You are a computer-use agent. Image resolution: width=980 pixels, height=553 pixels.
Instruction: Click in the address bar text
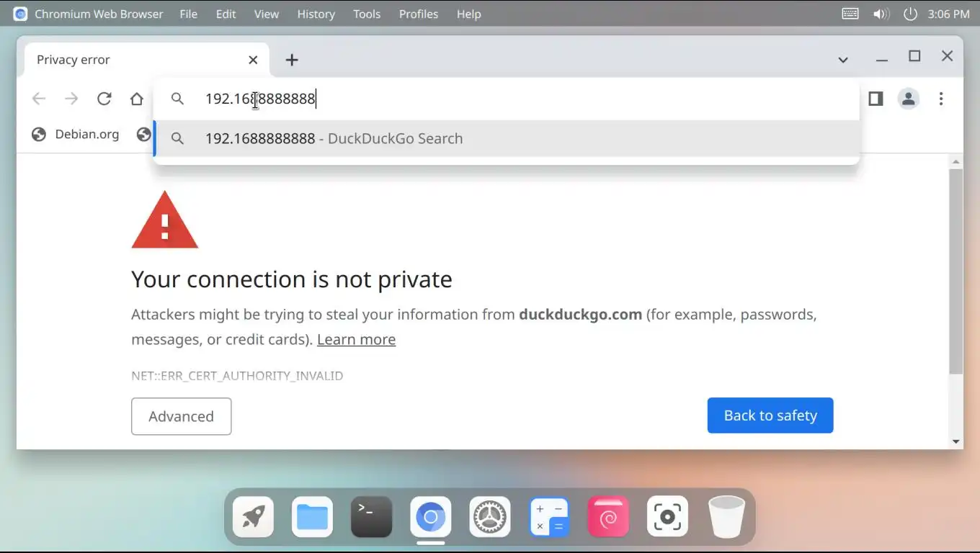(260, 99)
